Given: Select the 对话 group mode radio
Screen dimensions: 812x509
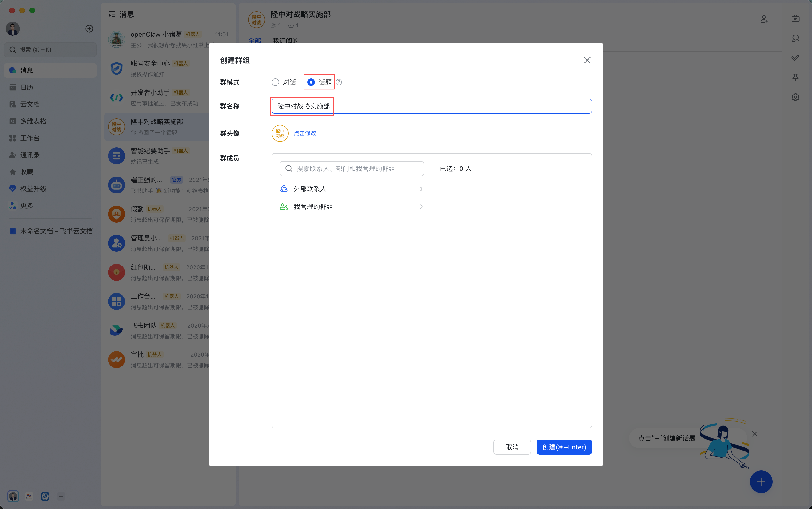Looking at the screenshot, I should click(275, 82).
